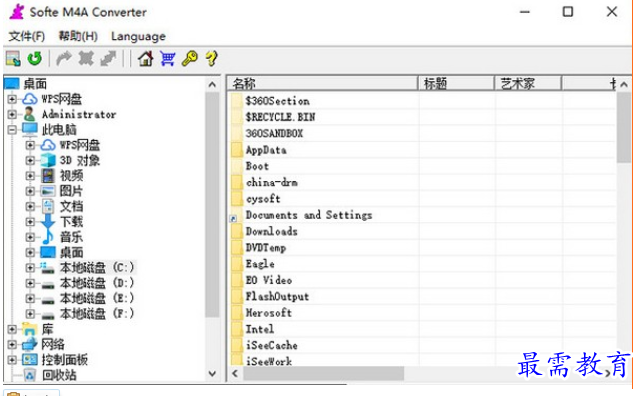Image resolution: width=639 pixels, height=396 pixels.
Task: Select the Administrator user icon
Action: pyautogui.click(x=30, y=114)
